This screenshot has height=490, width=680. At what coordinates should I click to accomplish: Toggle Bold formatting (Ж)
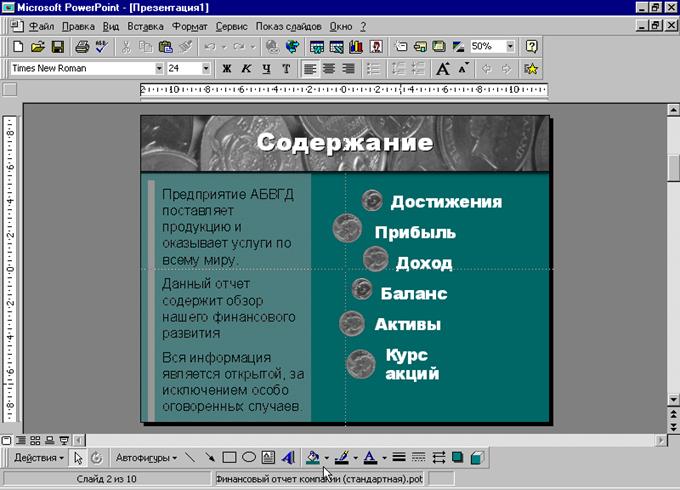pyautogui.click(x=226, y=69)
